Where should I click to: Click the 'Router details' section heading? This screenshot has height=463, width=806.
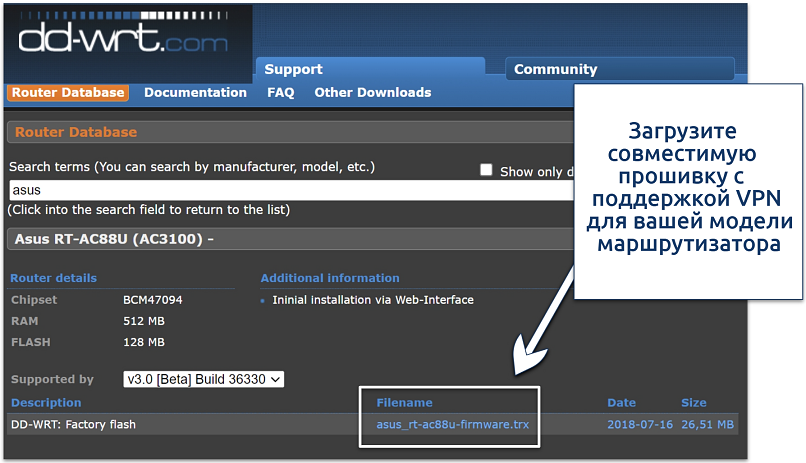coord(54,278)
